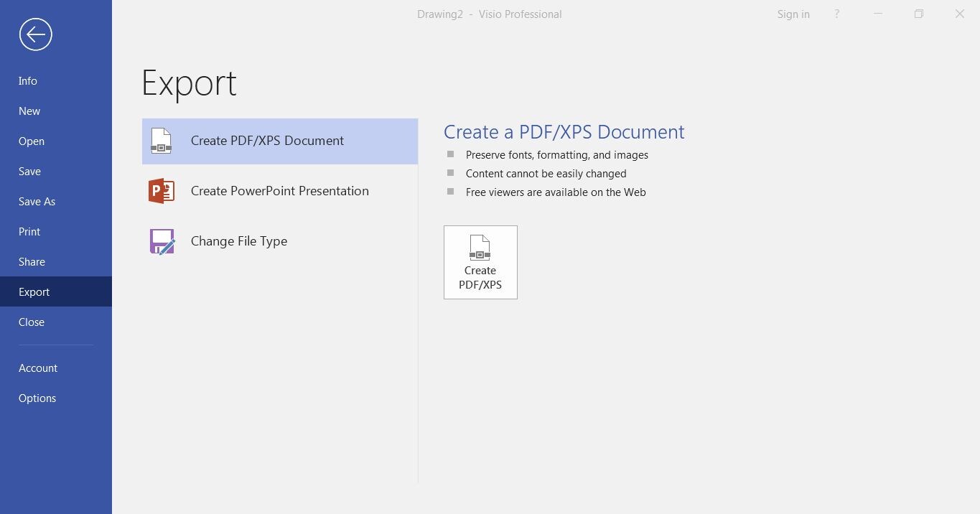
Task: Choose Close from the sidebar
Action: pos(31,322)
